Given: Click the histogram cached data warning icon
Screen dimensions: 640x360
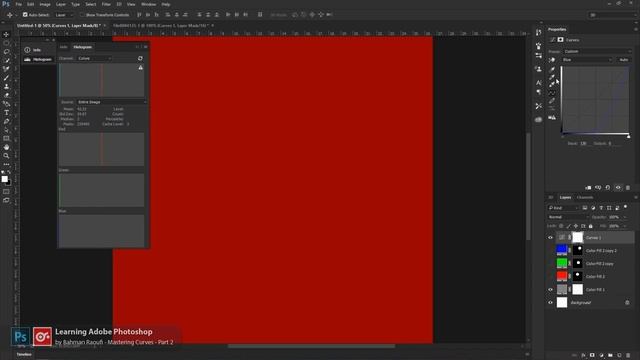Looking at the screenshot, I should coord(140,68).
